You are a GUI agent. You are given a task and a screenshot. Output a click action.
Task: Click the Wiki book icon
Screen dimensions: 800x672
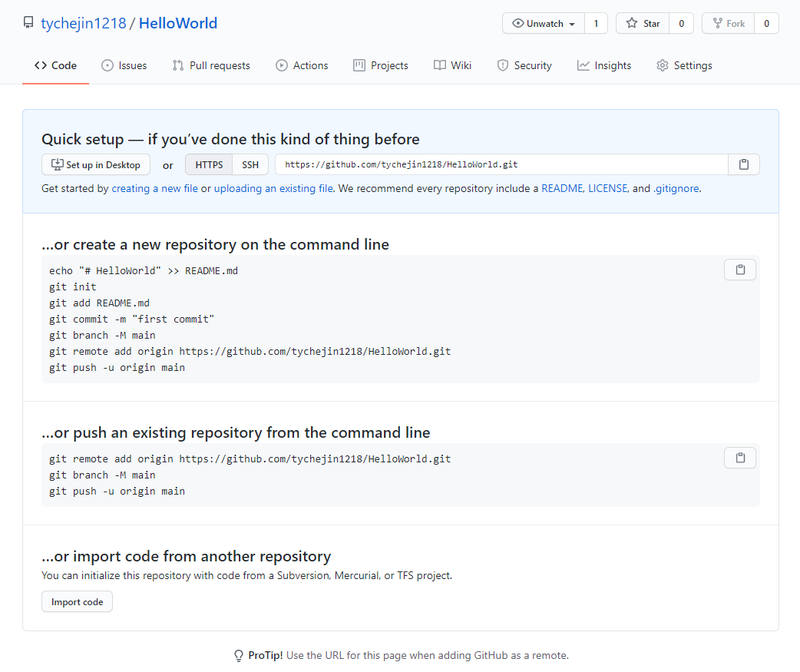tap(439, 65)
